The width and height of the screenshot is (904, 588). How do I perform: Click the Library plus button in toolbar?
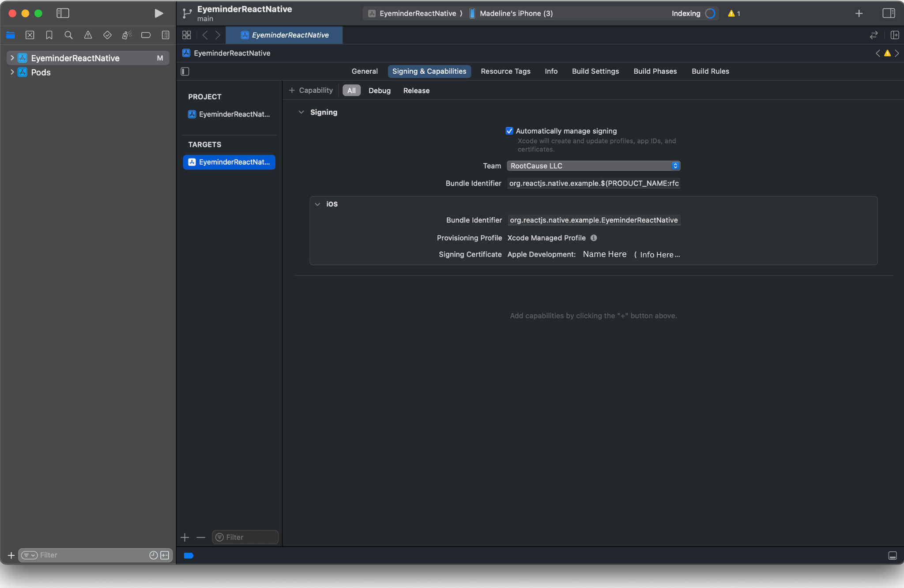click(859, 13)
